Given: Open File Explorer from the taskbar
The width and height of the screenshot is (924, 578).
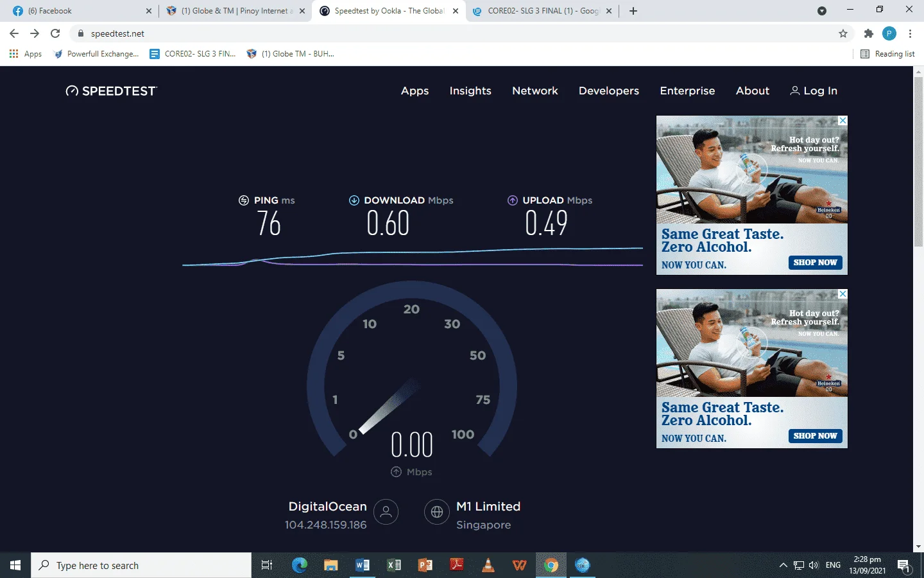Looking at the screenshot, I should tap(331, 565).
